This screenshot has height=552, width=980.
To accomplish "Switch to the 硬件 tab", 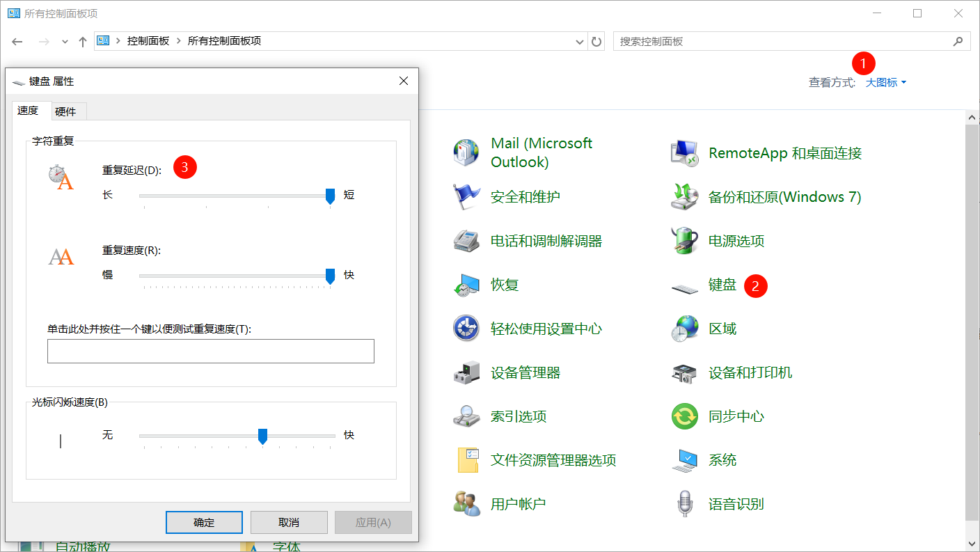I will (65, 111).
